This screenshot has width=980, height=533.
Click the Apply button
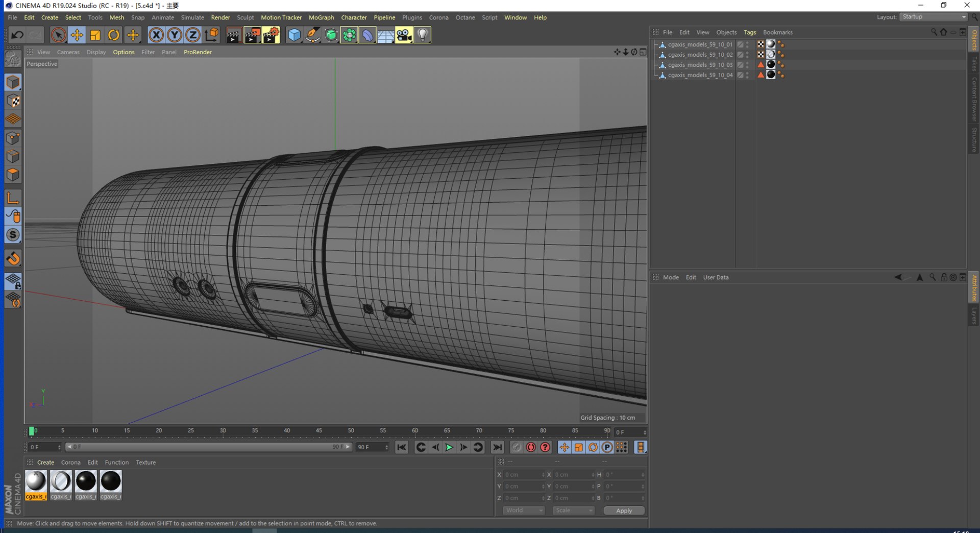coord(624,511)
